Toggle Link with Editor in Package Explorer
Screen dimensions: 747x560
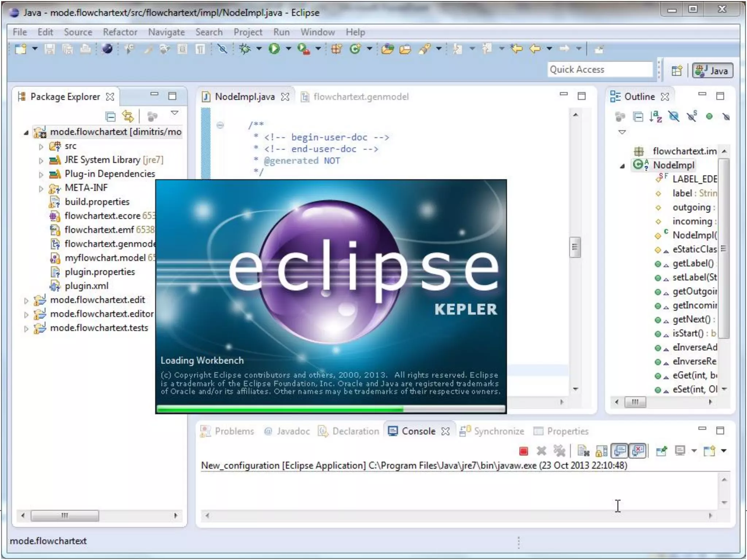click(128, 117)
